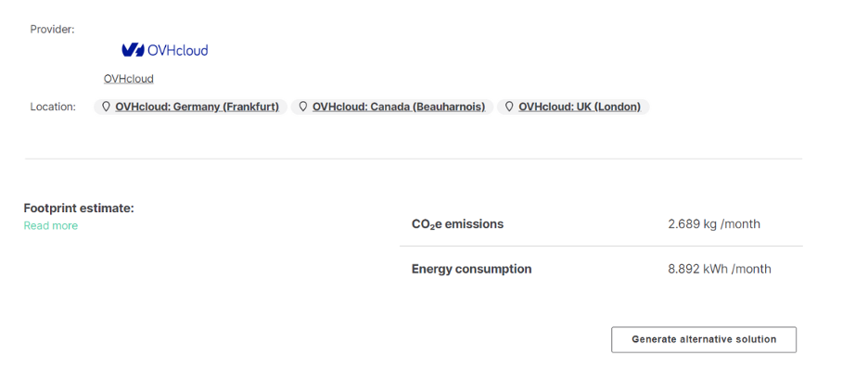The height and width of the screenshot is (380, 868).
Task: Click the pin icon beside Canada (Beauharnois)
Action: tap(303, 107)
